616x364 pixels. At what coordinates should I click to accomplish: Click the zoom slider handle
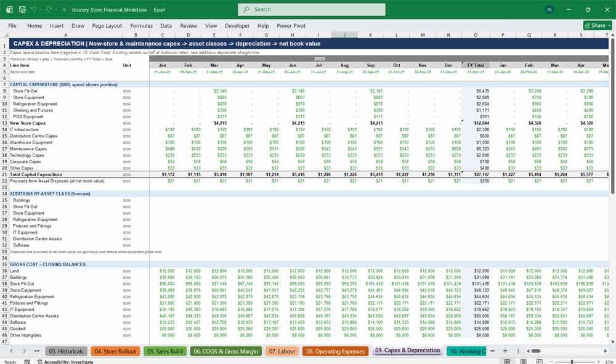(572, 362)
